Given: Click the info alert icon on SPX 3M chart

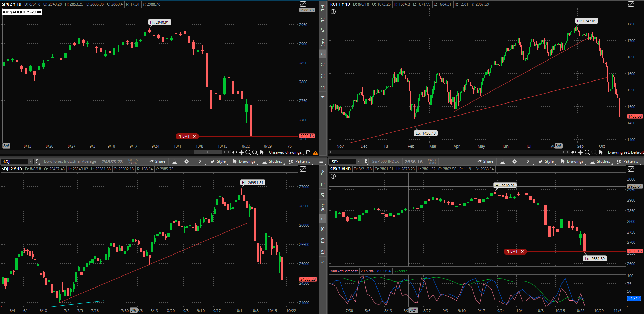Looking at the screenshot, I should pos(333,176).
